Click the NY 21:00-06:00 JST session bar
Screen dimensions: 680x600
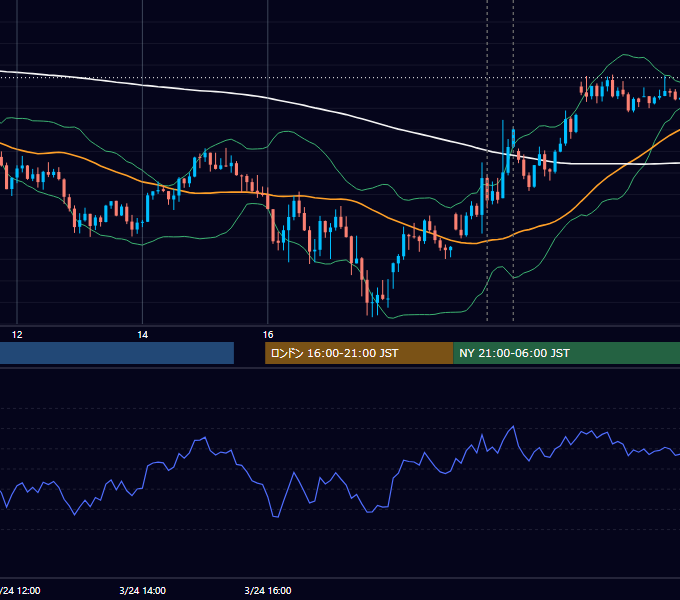pyautogui.click(x=566, y=353)
